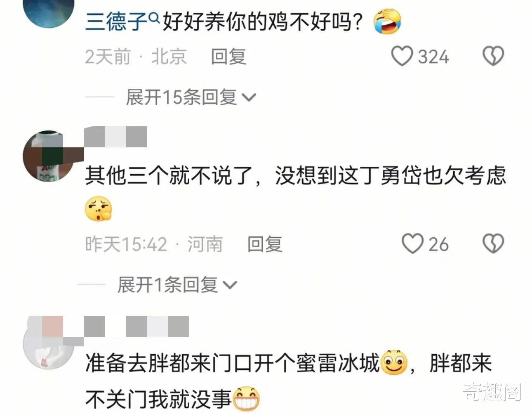532x414 pixels.
Task: Tap the chevron next to 展开15条回复
Action: point(248,98)
